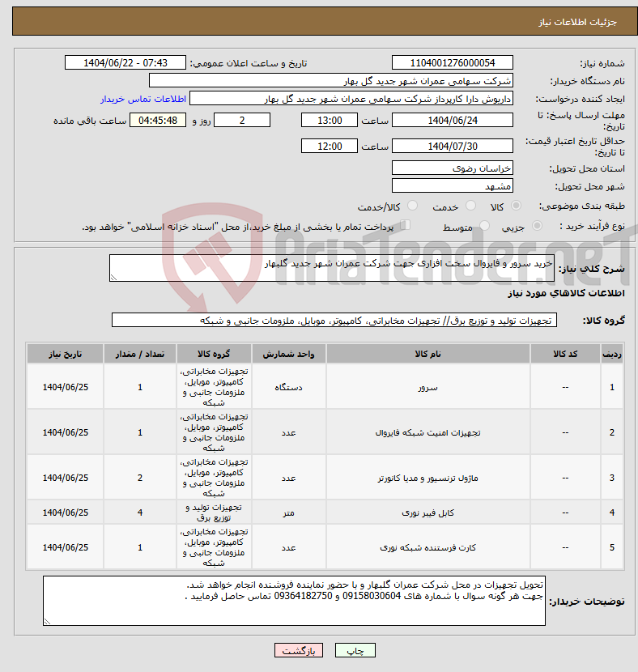Click item name کارت فرستنده شبکه نوری
Viewport: 638px width, 672px height.
(427, 547)
